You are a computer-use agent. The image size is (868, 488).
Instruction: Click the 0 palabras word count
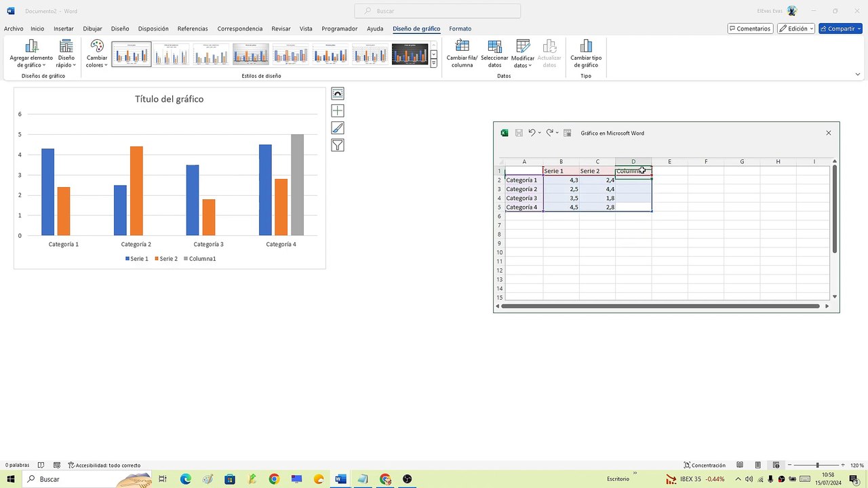pyautogui.click(x=18, y=466)
